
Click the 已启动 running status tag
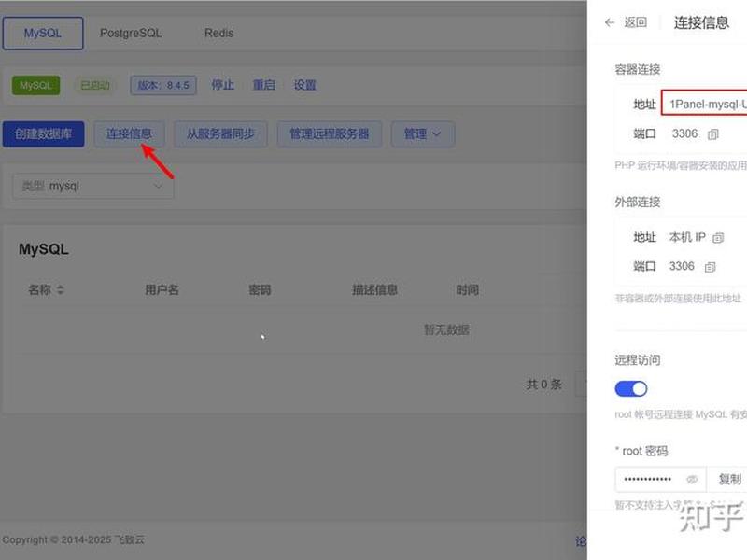pyautogui.click(x=95, y=85)
